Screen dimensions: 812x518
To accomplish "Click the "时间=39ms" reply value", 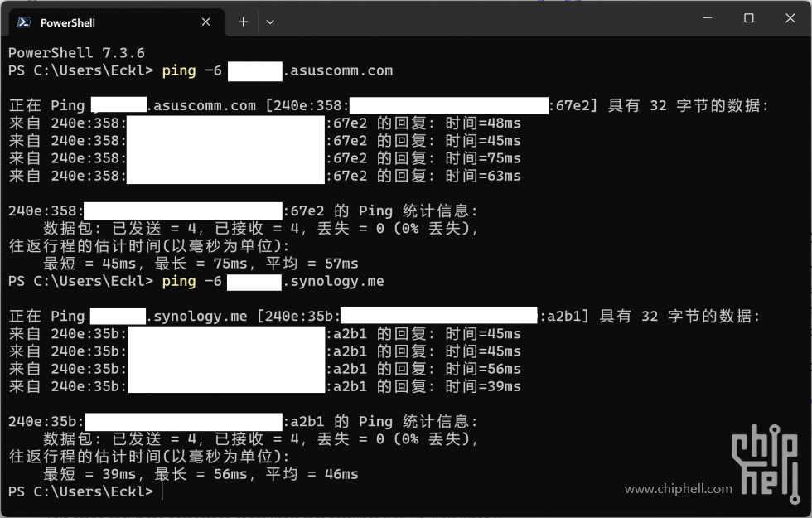I will [483, 386].
